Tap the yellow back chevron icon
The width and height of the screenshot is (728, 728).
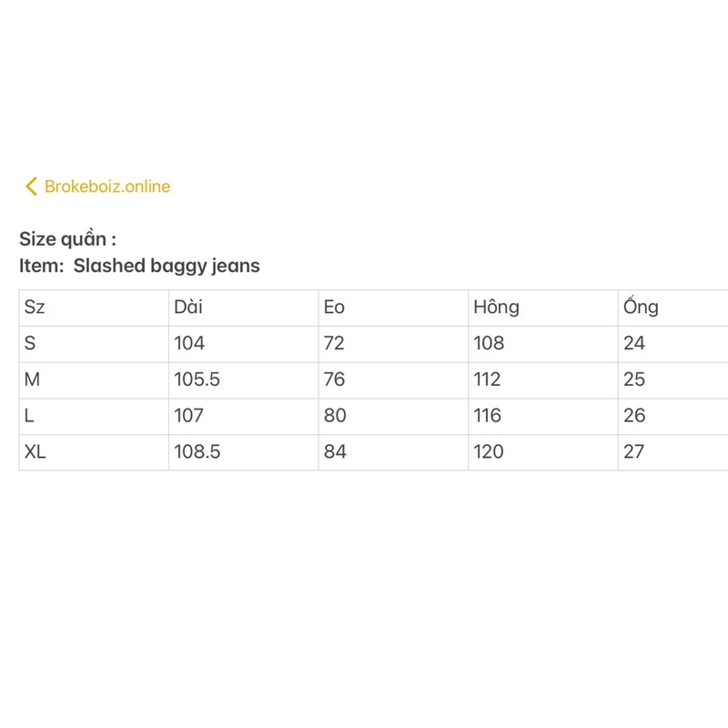click(32, 187)
